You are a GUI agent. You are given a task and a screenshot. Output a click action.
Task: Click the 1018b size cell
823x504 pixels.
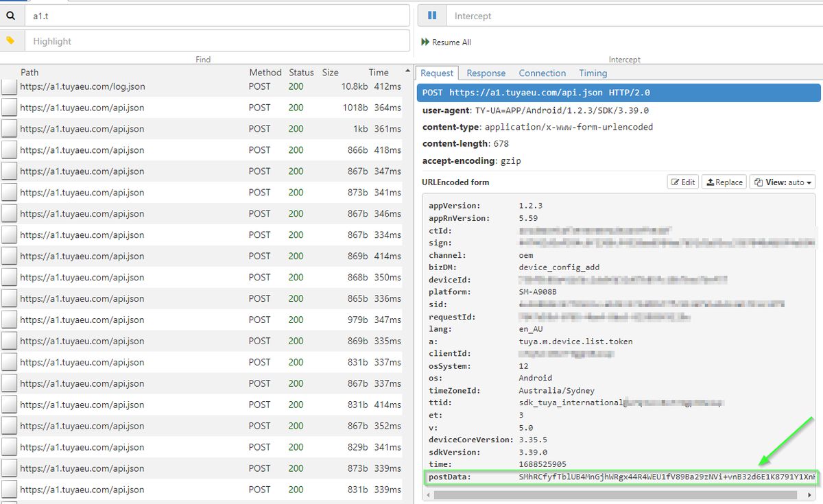click(x=357, y=108)
